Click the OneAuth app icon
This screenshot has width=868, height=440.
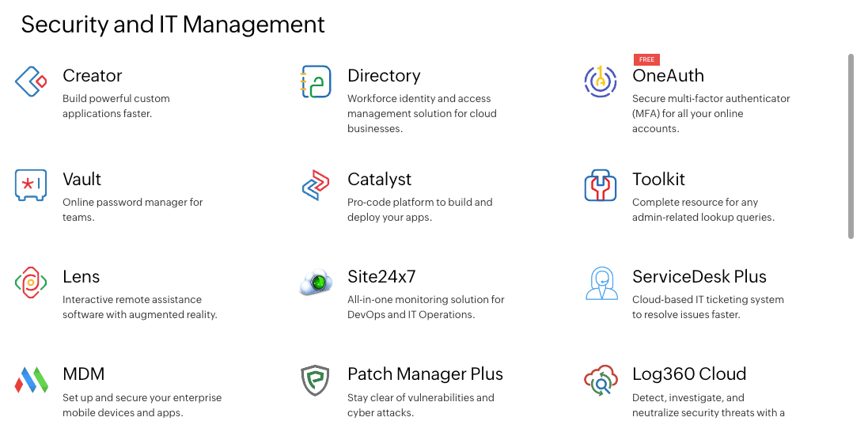pyautogui.click(x=600, y=82)
